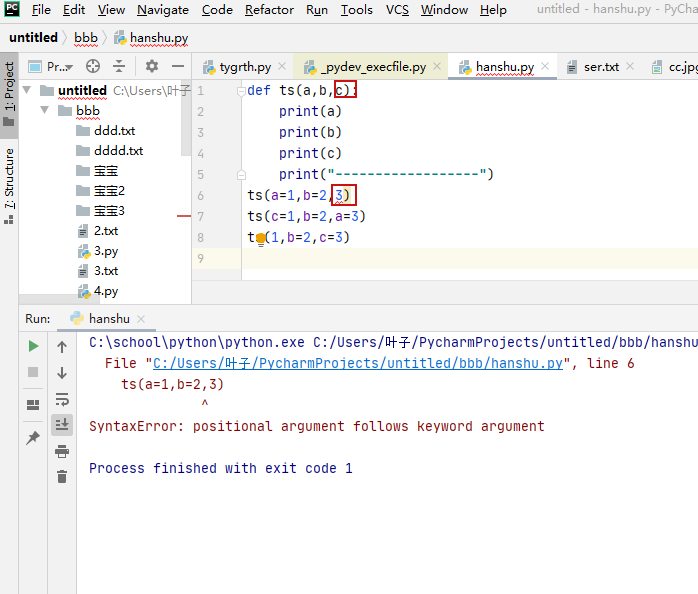Screen dimensions: 698x594
Task: Open the Edit menu
Action: click(x=73, y=10)
